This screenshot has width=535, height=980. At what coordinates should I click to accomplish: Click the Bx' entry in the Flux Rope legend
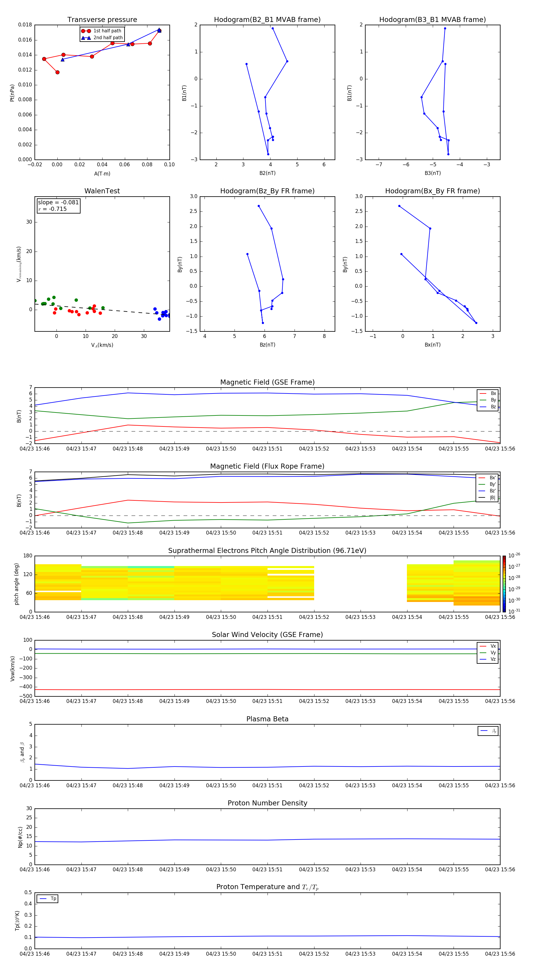click(487, 478)
